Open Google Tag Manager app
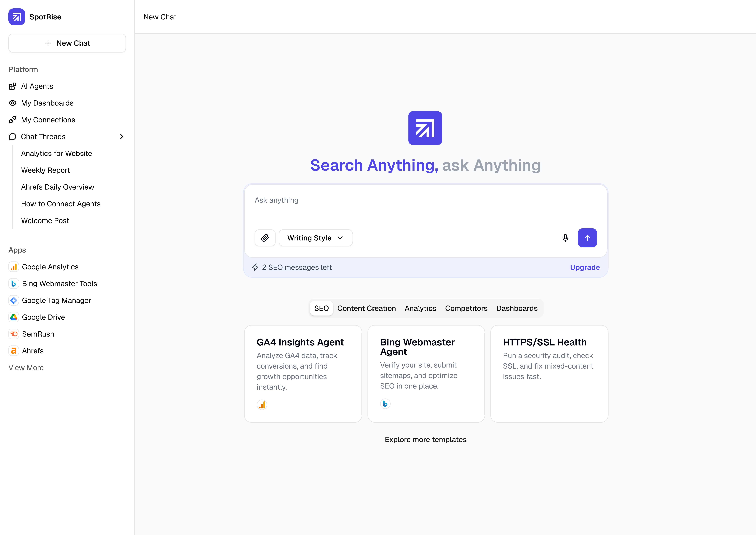This screenshot has width=756, height=535. tap(56, 300)
